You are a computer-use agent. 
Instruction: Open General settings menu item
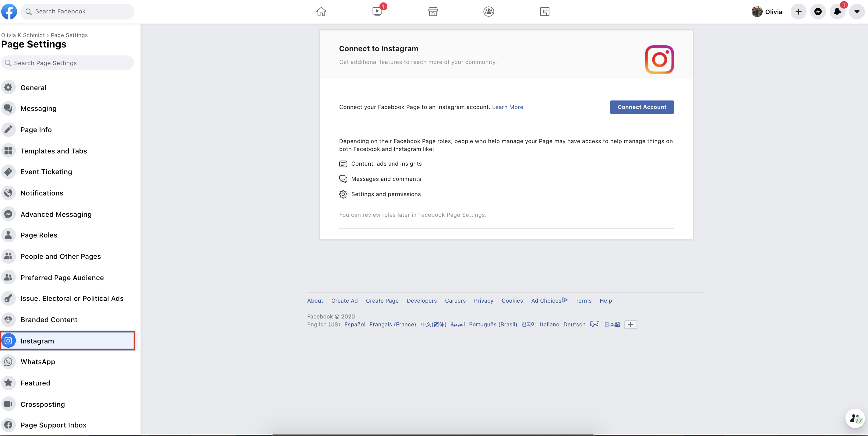pos(67,88)
